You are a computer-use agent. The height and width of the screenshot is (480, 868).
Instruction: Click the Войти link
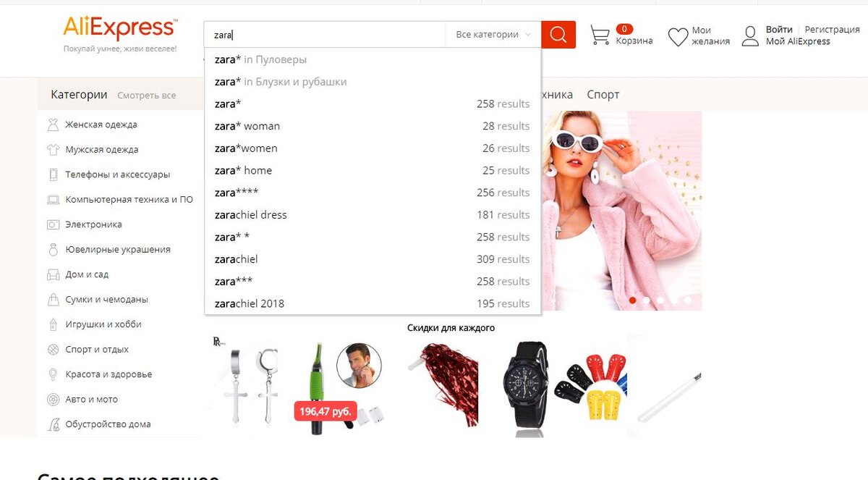(x=779, y=30)
